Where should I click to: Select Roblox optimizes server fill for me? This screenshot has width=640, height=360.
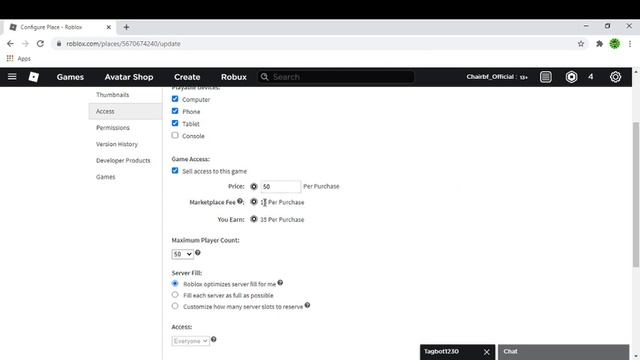175,283
